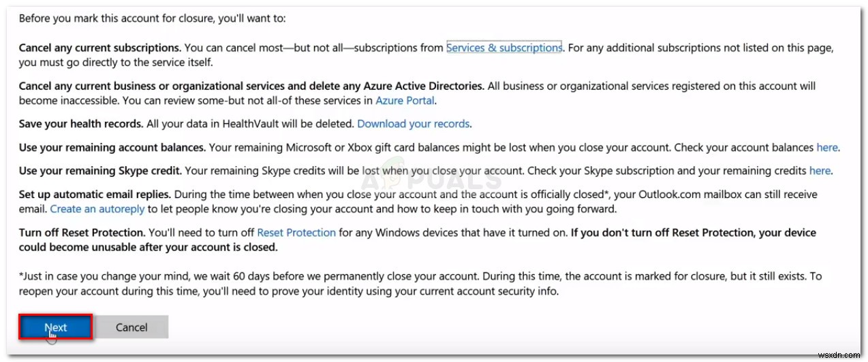Open the Reset Protection link
The image size is (868, 362).
coord(296,233)
